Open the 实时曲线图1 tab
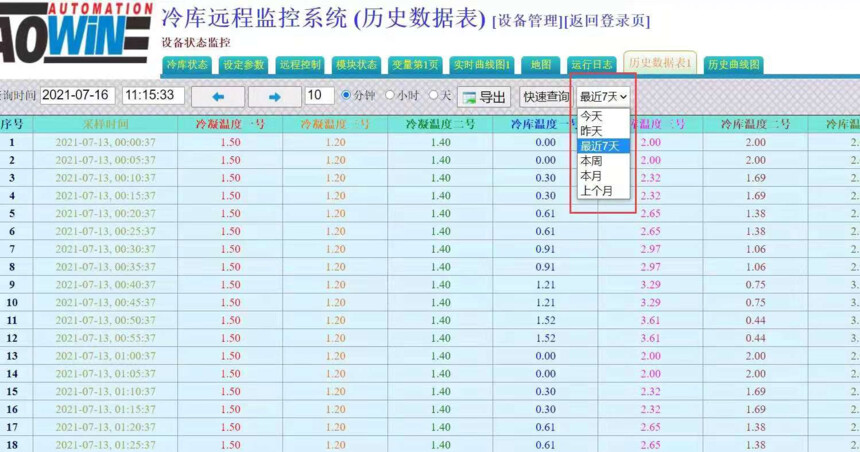 click(x=482, y=65)
